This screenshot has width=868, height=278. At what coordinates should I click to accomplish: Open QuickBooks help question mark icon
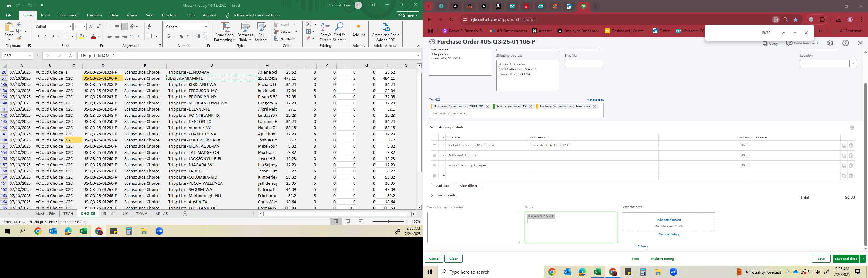(x=845, y=43)
